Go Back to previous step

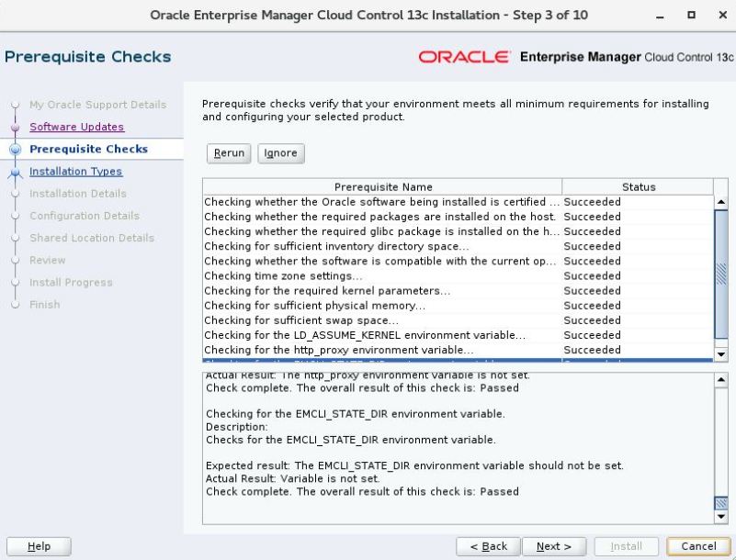(488, 546)
